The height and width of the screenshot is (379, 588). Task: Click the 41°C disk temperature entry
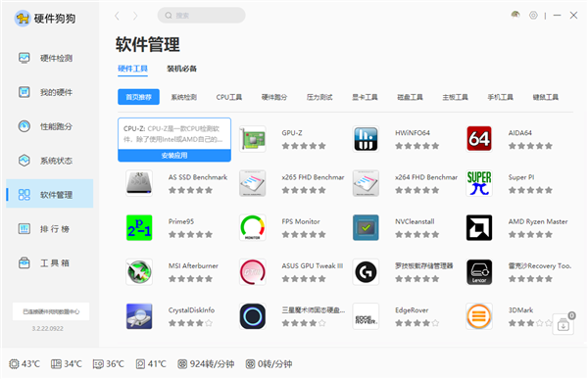(x=151, y=364)
